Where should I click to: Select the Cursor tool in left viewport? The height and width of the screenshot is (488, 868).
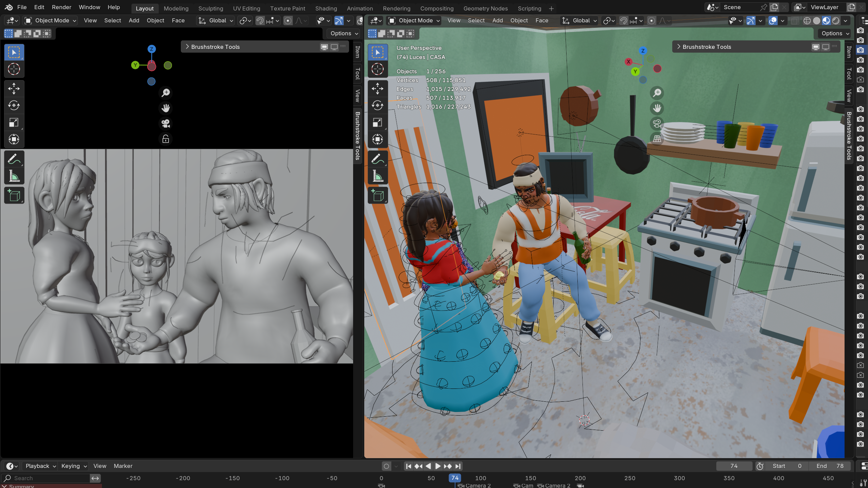point(14,69)
